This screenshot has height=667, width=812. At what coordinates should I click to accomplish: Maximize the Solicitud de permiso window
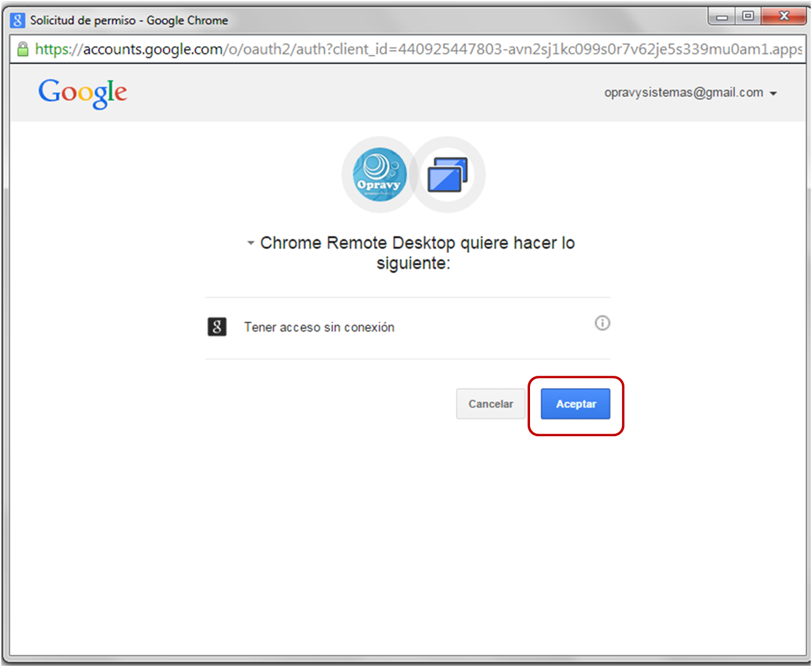point(748,17)
